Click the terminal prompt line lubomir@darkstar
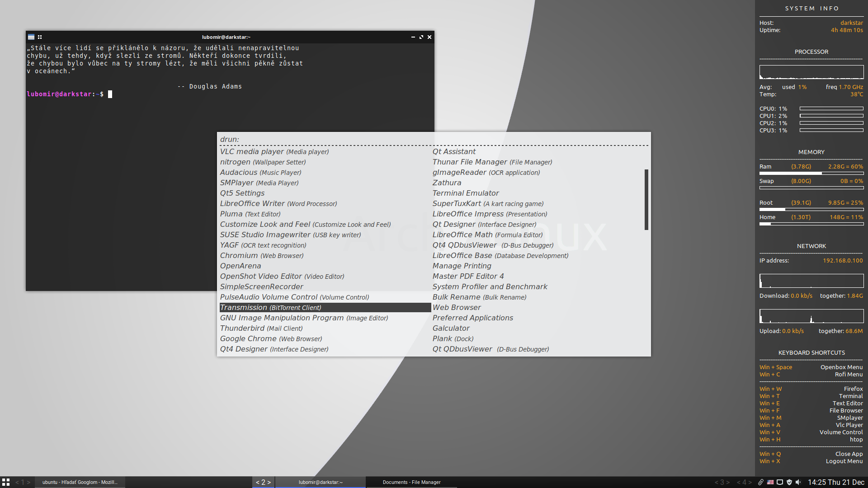The image size is (868, 488). [69, 94]
